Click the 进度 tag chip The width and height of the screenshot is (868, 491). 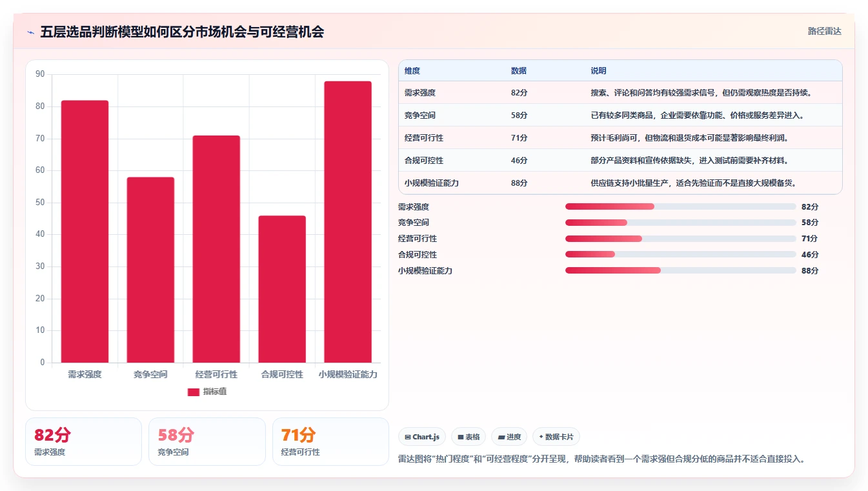click(x=509, y=437)
